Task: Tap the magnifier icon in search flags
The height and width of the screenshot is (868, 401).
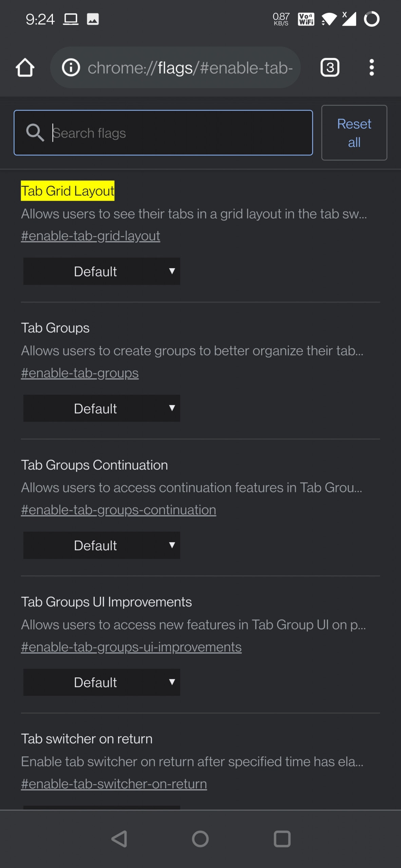Action: click(35, 133)
